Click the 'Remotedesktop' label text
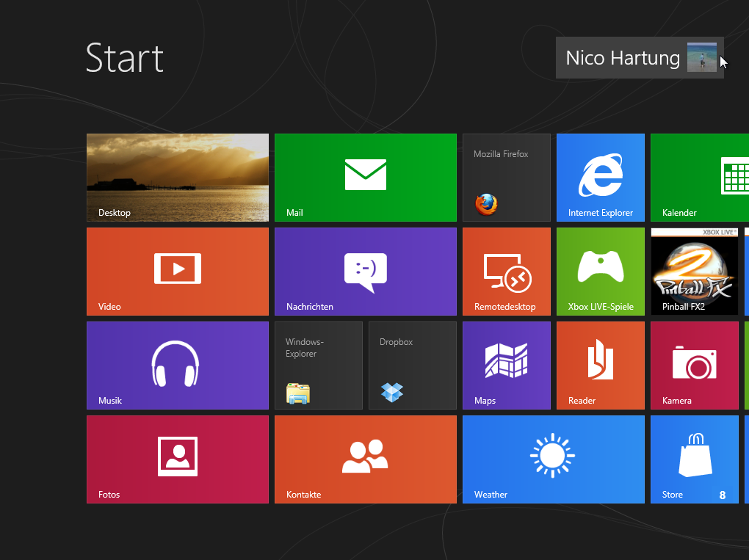The height and width of the screenshot is (560, 749). pos(505,307)
